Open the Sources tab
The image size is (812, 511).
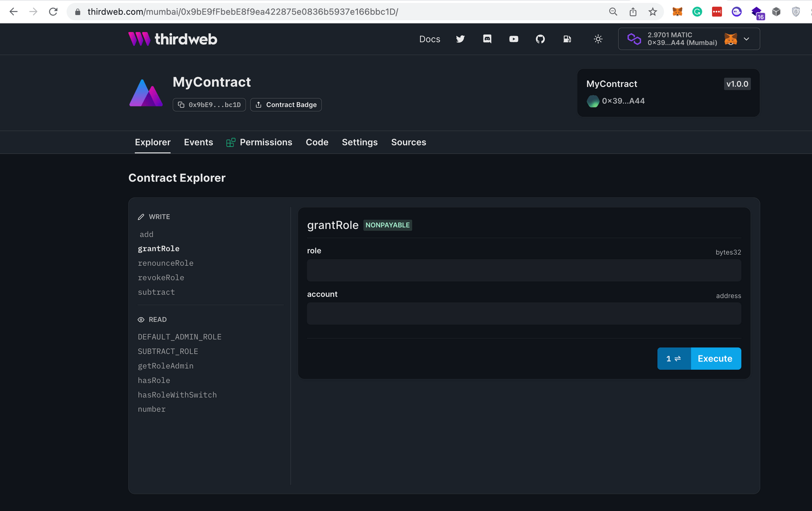408,143
